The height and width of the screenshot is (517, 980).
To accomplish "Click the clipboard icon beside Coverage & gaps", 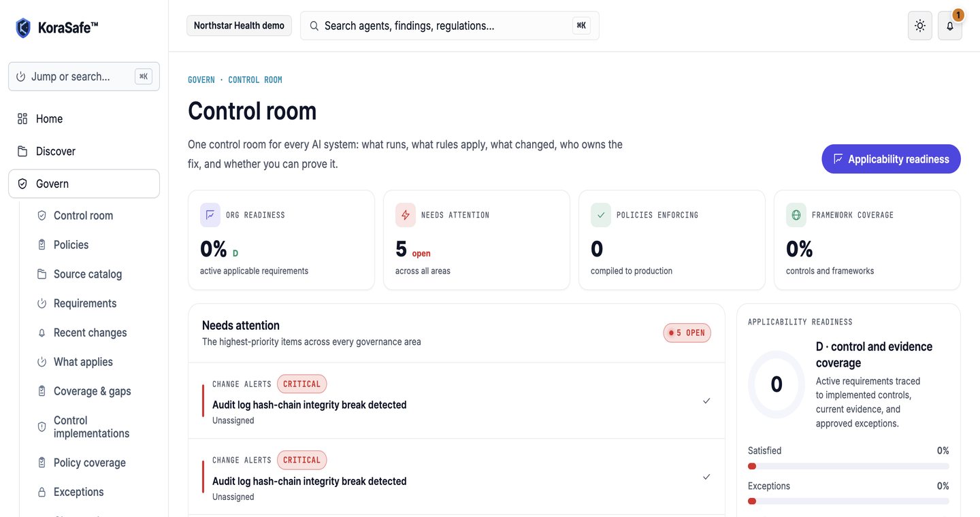I will (42, 391).
